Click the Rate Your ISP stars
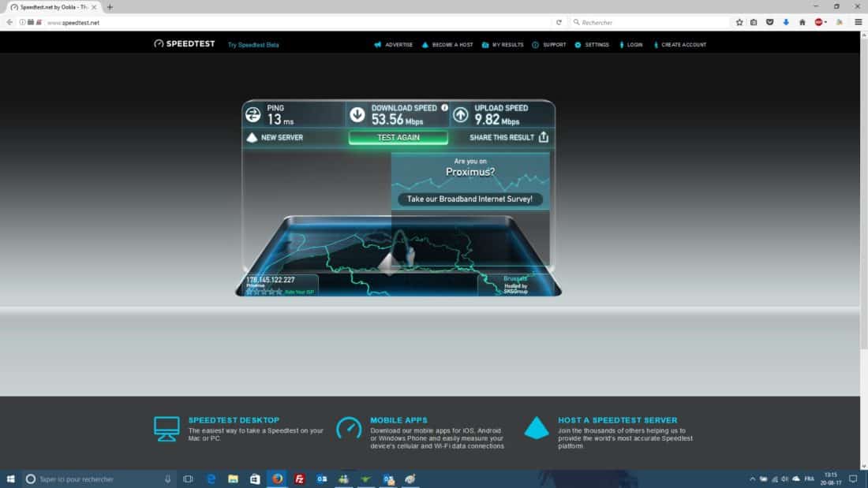The height and width of the screenshot is (488, 868). tap(264, 292)
